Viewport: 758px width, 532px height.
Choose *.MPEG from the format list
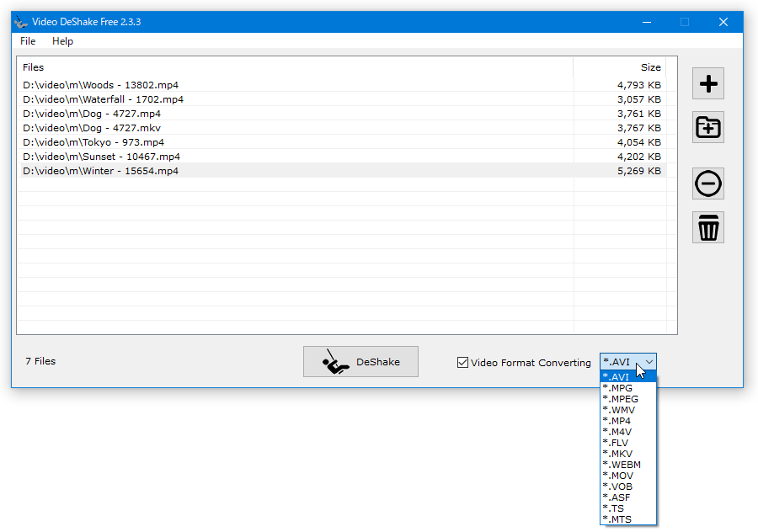click(x=628, y=399)
